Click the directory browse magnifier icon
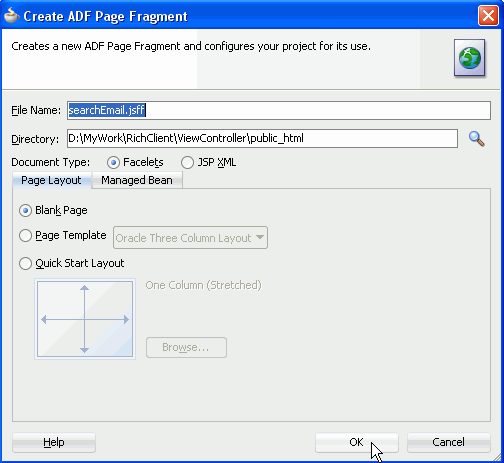Image resolution: width=504 pixels, height=463 pixels. [476, 139]
